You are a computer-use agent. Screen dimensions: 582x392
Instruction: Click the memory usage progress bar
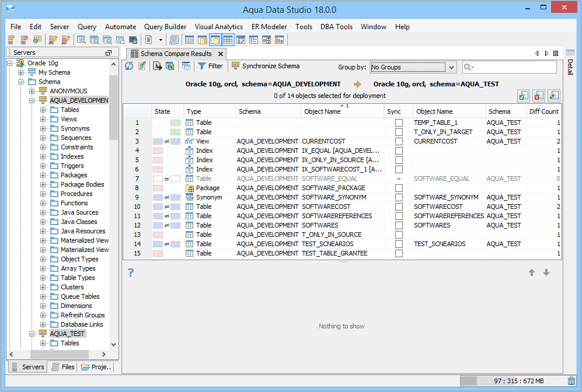point(513,381)
